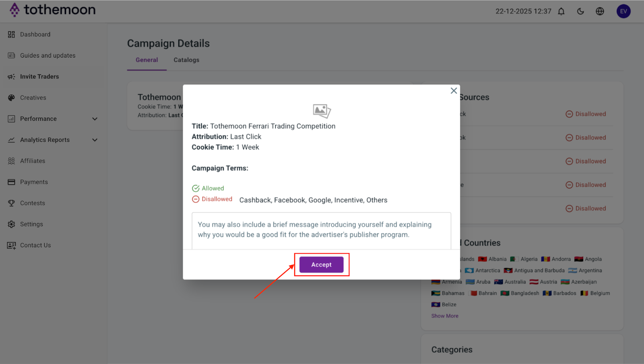Click the Algeria country tag
Image resolution: width=644 pixels, height=364 pixels.
pyautogui.click(x=524, y=259)
